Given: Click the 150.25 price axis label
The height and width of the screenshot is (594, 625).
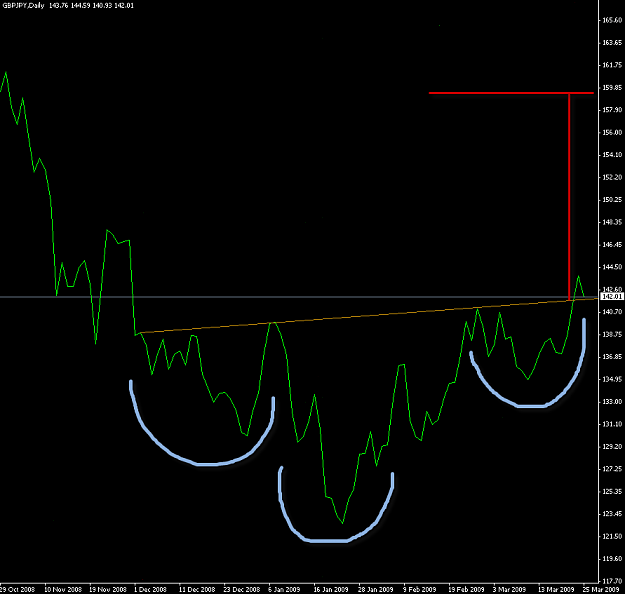Looking at the screenshot, I should [x=612, y=199].
